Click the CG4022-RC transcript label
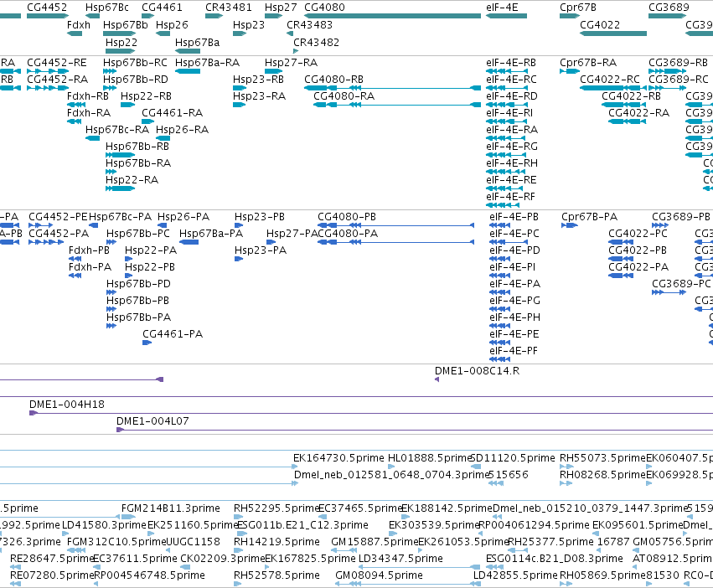The width and height of the screenshot is (713, 588). [609, 80]
